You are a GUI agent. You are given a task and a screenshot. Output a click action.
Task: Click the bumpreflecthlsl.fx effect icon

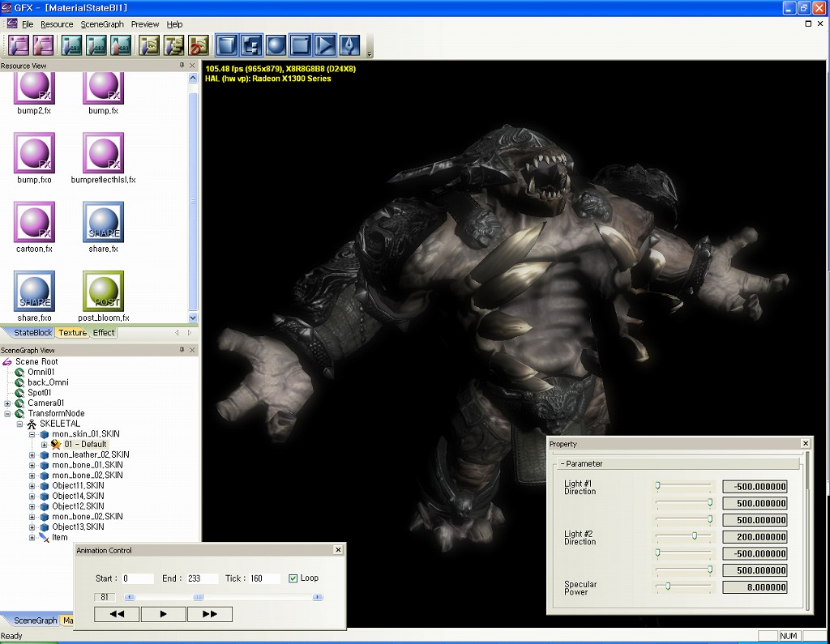103,153
